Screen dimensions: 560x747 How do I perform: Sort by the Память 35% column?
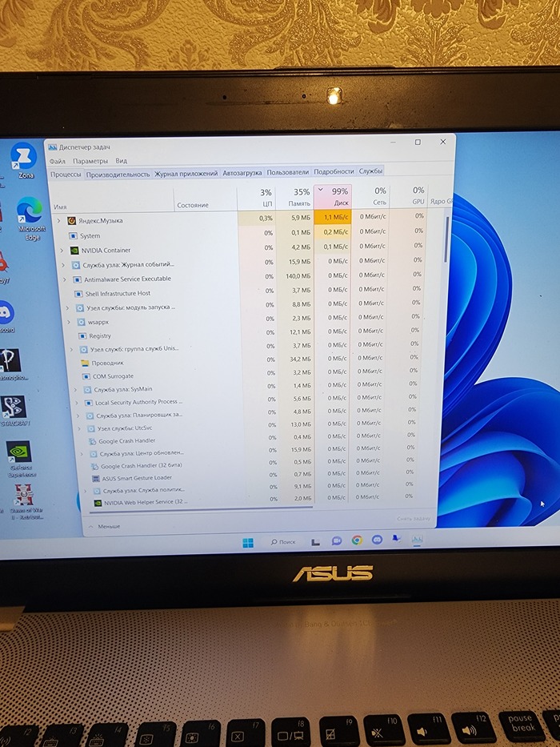click(x=294, y=197)
